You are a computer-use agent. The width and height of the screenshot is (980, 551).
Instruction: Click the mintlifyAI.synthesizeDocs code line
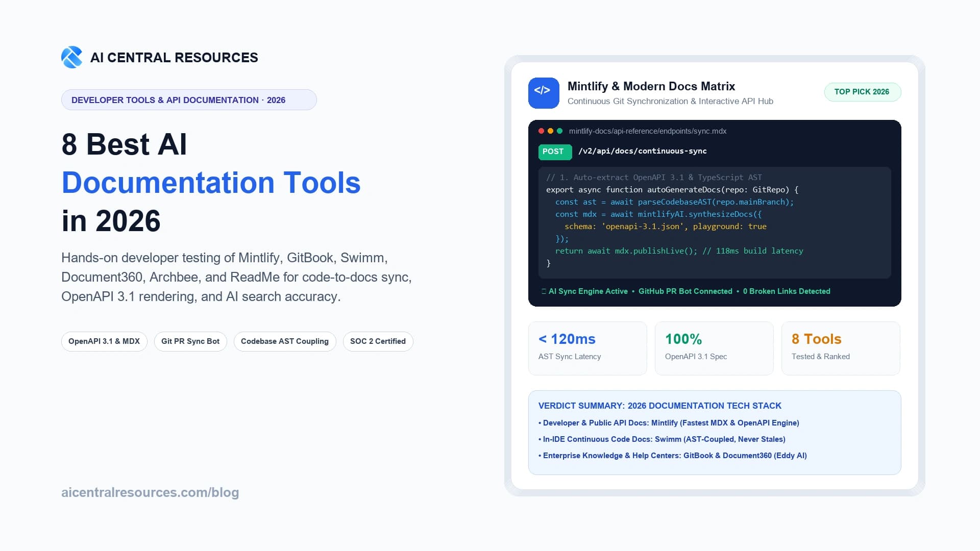coord(658,214)
